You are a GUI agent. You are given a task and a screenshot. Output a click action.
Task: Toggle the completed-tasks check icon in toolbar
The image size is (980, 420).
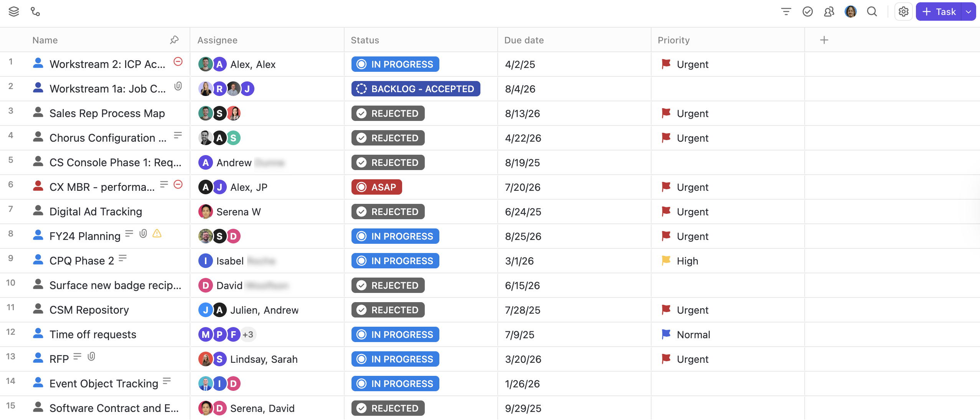807,12
